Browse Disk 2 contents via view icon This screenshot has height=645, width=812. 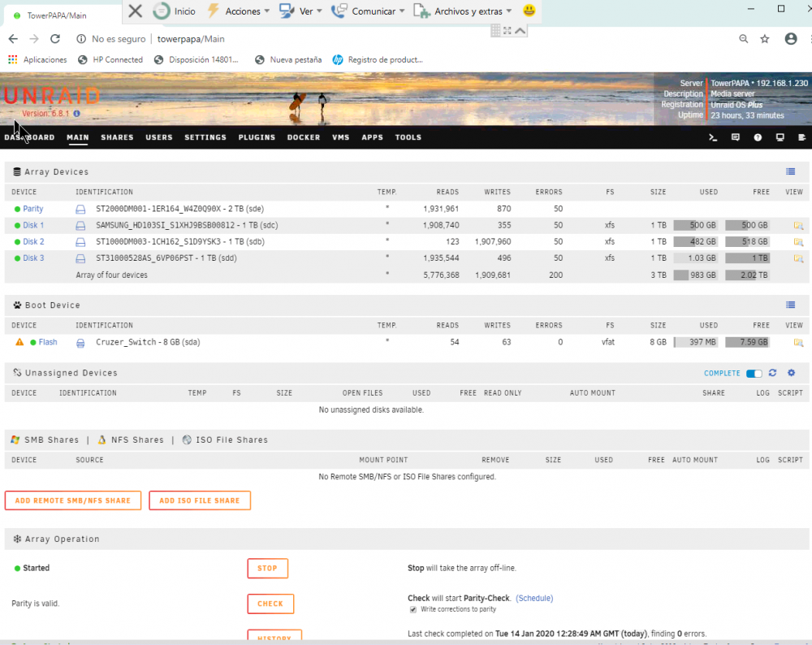pos(798,242)
